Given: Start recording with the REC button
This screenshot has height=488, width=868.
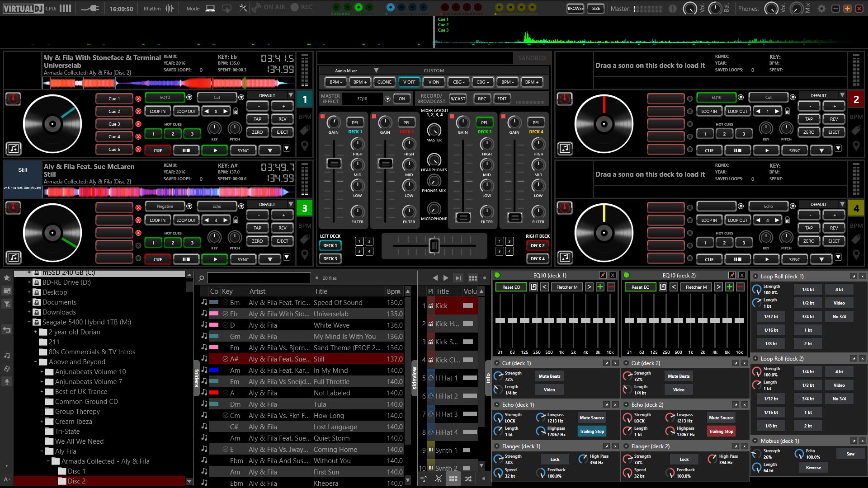Looking at the screenshot, I should point(302,7).
